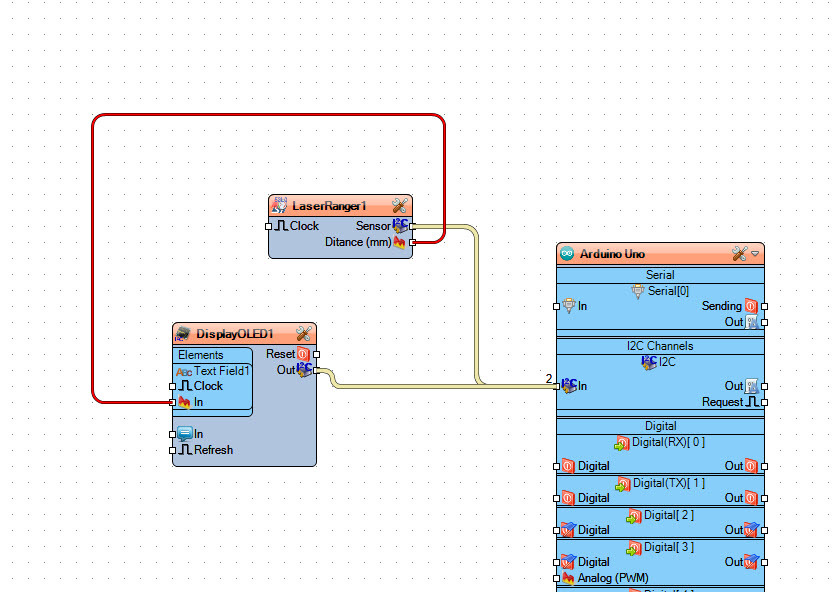
Task: Click Serial[0] In pin icon
Action: [x=569, y=306]
